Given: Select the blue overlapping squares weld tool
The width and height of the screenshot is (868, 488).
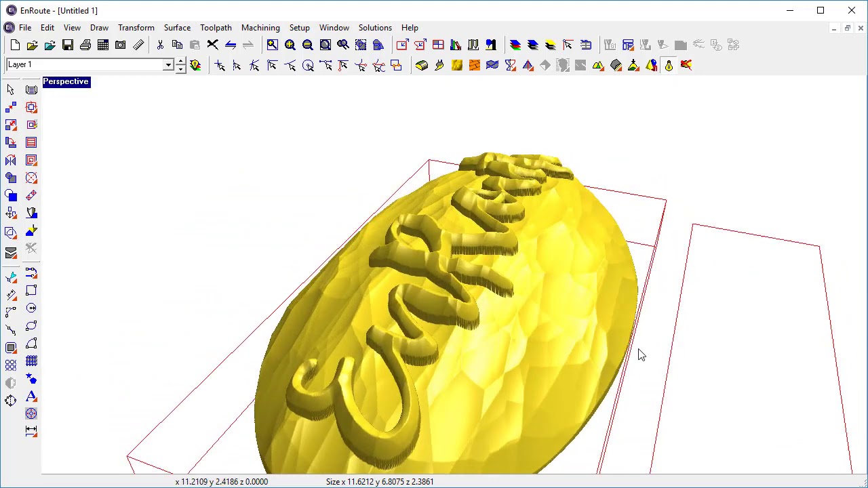Looking at the screenshot, I should [x=11, y=195].
